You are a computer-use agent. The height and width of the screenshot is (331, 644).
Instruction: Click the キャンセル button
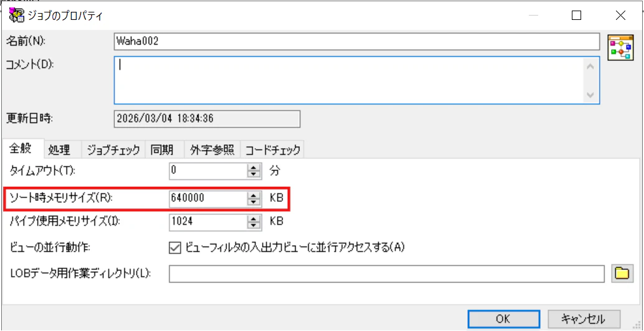click(x=583, y=319)
